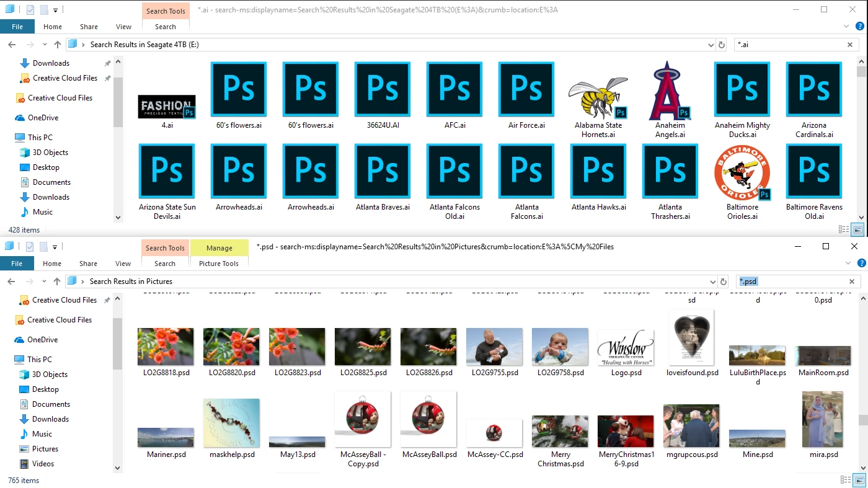Image resolution: width=868 pixels, height=488 pixels.
Task: Open Search tab in the *.psd window
Action: pos(165,264)
